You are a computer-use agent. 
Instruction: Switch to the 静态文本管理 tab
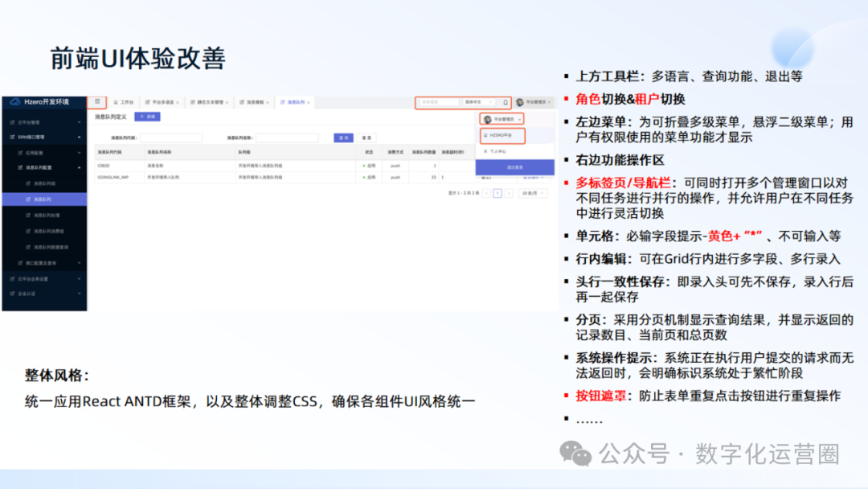pos(210,102)
